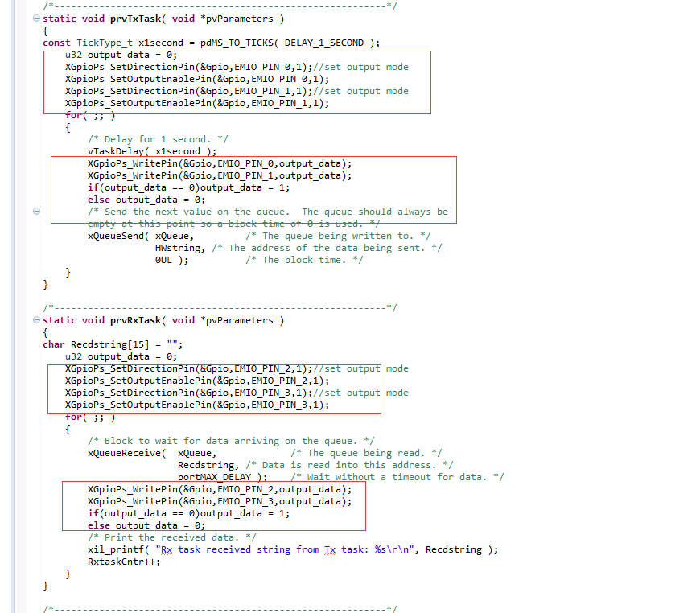The image size is (700, 613).
Task: Click '/* Data is read into this address. */'
Action: [x=349, y=465]
